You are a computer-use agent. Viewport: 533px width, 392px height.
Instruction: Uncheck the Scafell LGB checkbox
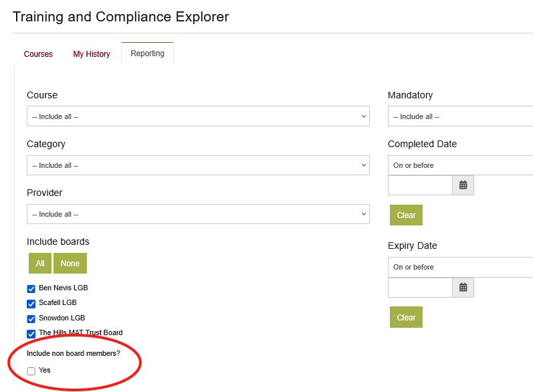(31, 304)
